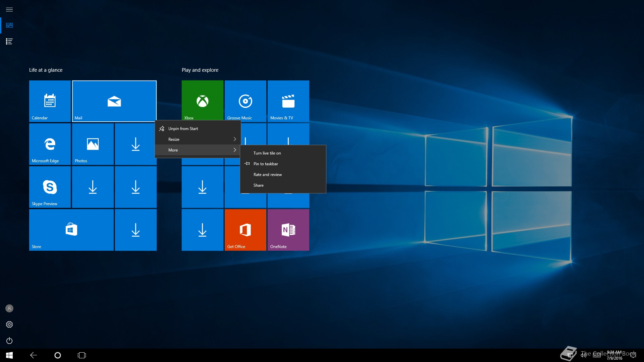Choose Pin to taskbar
Viewport: 644px width, 362px height.
pyautogui.click(x=266, y=164)
